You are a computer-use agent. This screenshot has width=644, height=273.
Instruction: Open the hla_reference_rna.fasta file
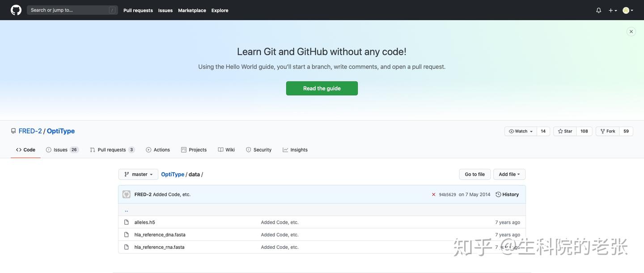click(160, 247)
